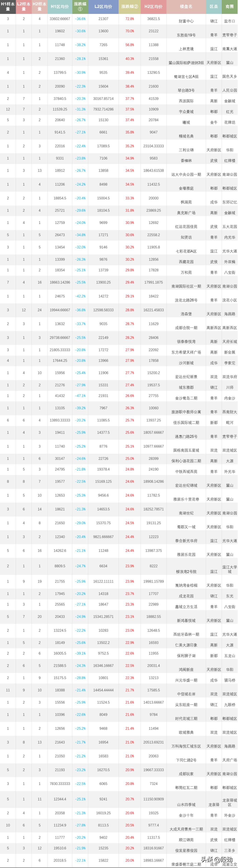Select the 金沙十年 cell
Image resolution: width=238 pixels, height=868 pixels.
[x=186, y=816]
